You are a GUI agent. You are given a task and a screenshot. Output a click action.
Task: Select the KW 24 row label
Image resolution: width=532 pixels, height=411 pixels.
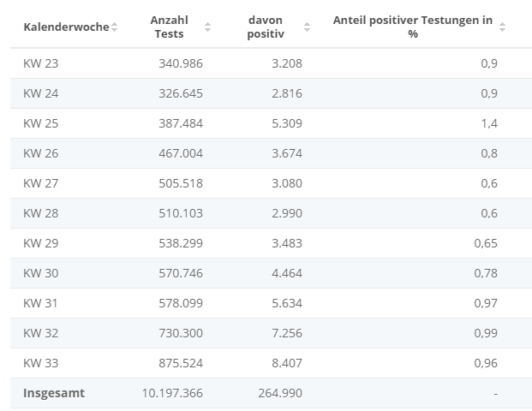click(40, 93)
